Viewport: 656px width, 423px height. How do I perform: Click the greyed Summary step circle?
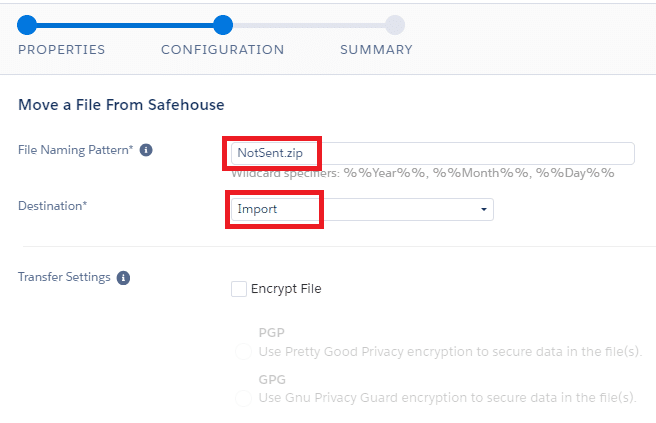[395, 25]
